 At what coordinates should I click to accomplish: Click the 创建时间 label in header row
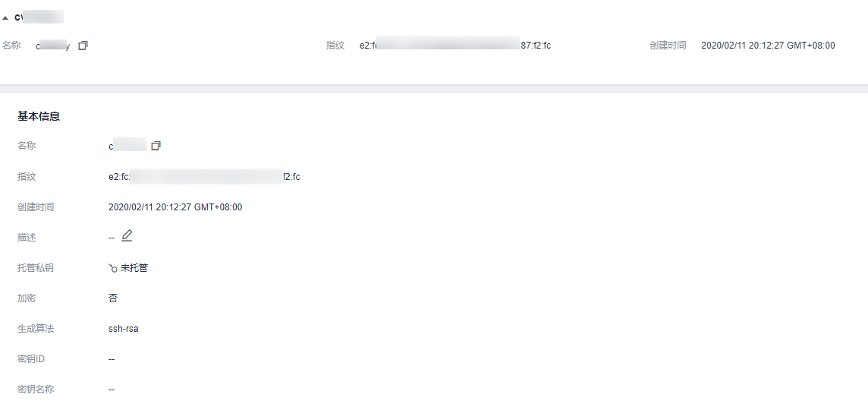tap(668, 46)
